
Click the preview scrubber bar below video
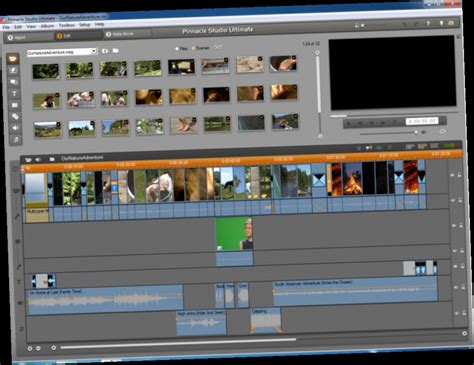(x=393, y=114)
